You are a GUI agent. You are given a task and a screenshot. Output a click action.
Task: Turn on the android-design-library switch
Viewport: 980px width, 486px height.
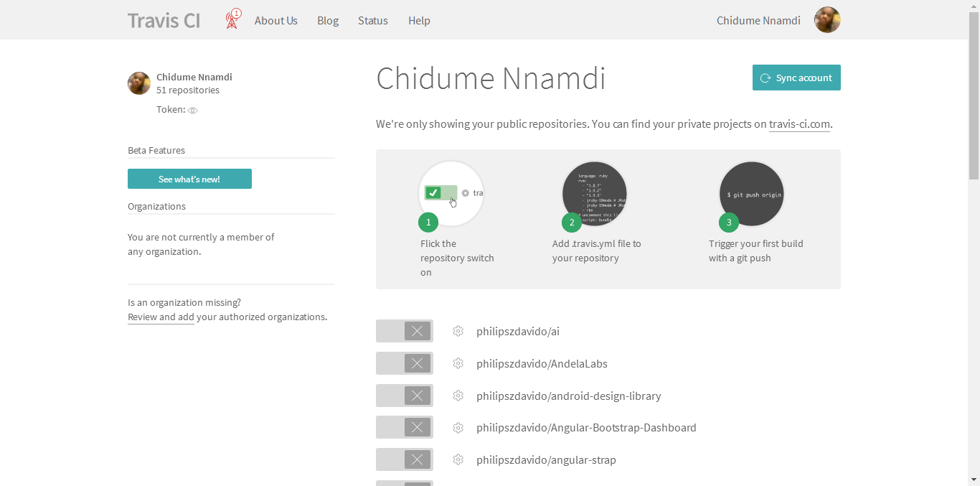point(405,396)
